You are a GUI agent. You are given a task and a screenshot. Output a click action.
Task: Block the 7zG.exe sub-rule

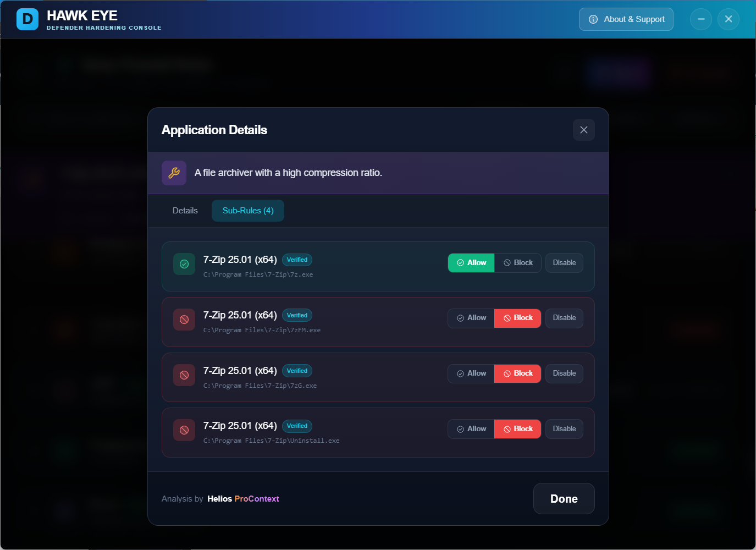coord(518,373)
